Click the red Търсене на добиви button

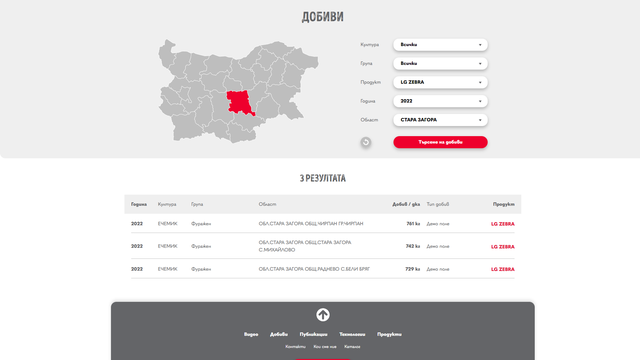[x=440, y=142]
